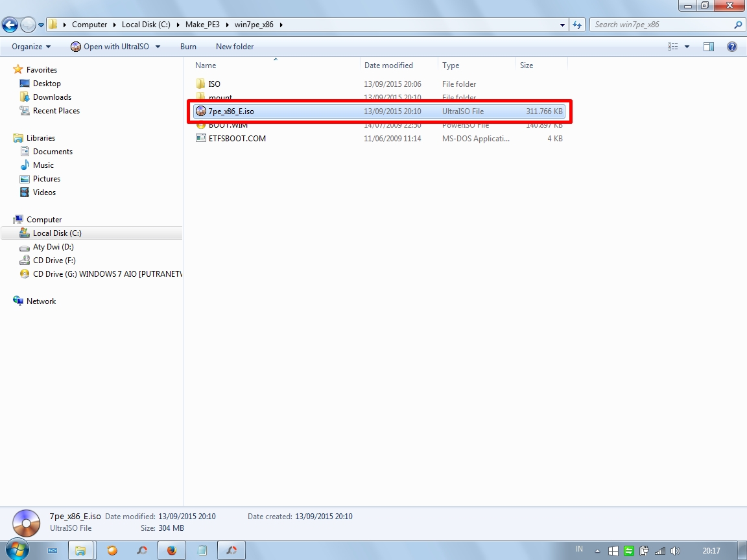Switch to Firefox from the taskbar
This screenshot has width=747, height=560.
click(x=171, y=550)
